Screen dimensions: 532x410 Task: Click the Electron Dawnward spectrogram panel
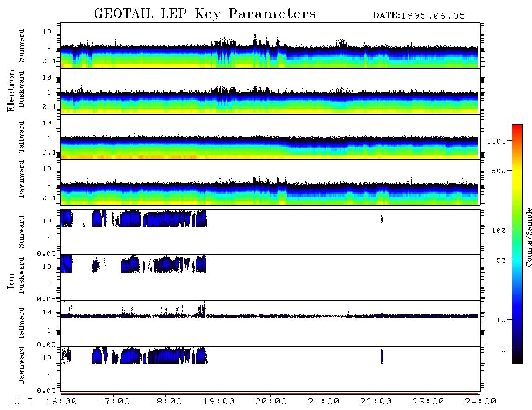click(x=270, y=182)
